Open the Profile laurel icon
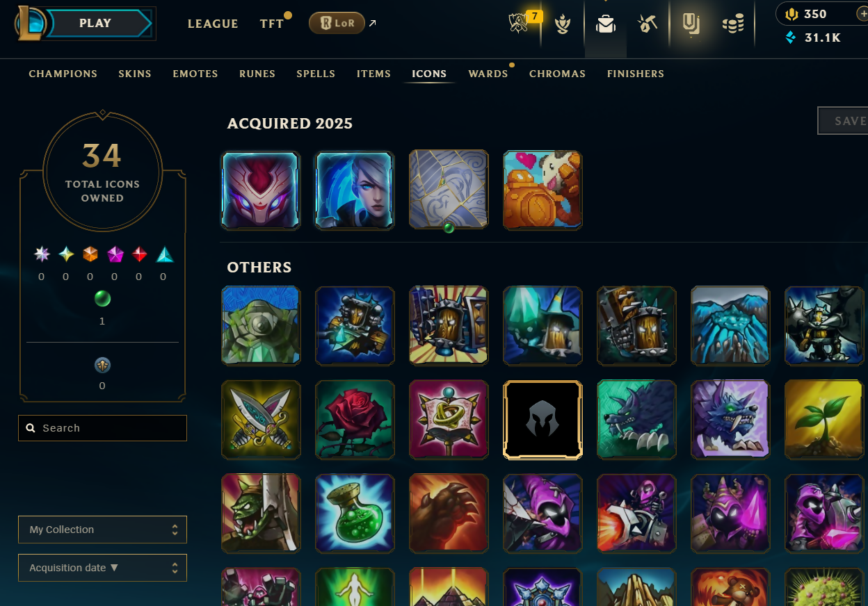Viewport: 868px width, 606px height. pyautogui.click(x=563, y=25)
